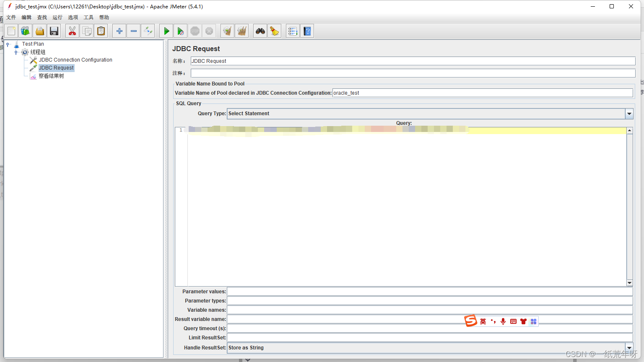Screen dimensions: 644x362
Task: Click the Sogou input method S logo
Action: click(471, 321)
